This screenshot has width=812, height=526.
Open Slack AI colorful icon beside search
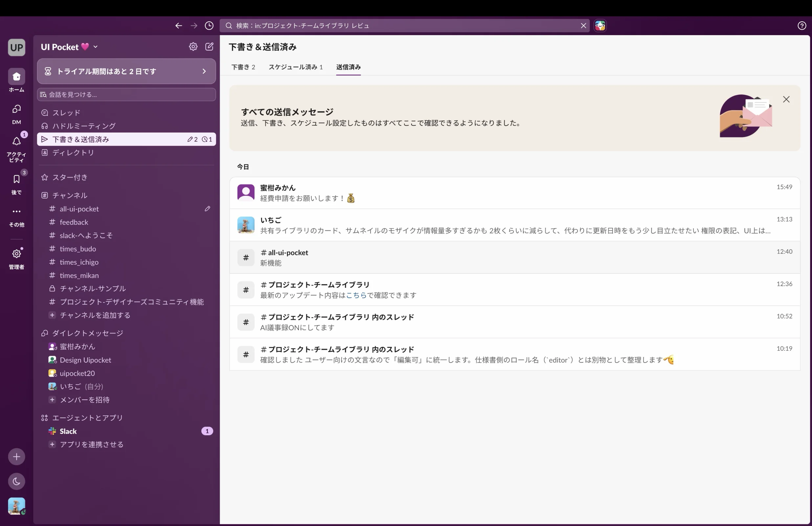600,26
